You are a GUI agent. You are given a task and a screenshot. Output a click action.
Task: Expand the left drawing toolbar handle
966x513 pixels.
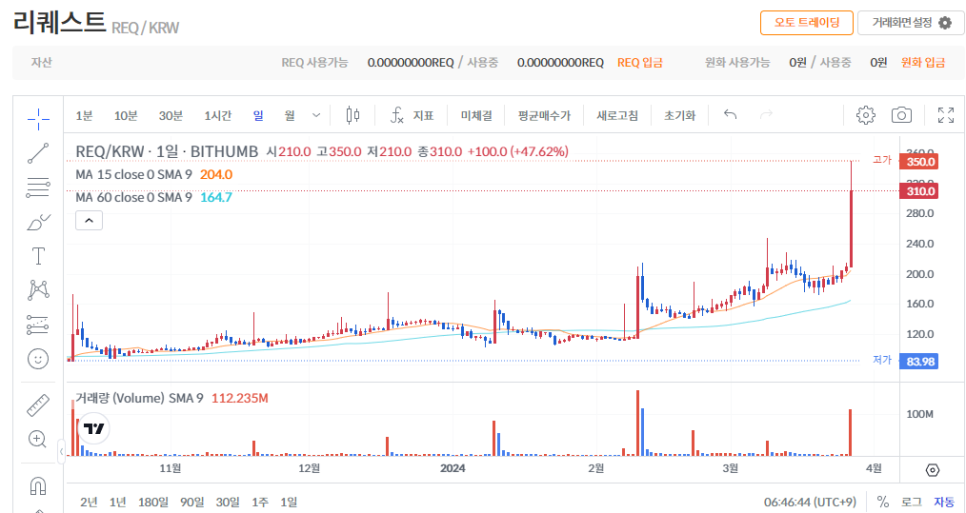(x=61, y=452)
